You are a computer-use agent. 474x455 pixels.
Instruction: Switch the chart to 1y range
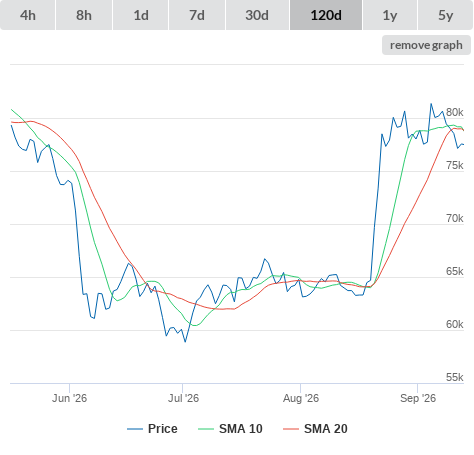(390, 15)
